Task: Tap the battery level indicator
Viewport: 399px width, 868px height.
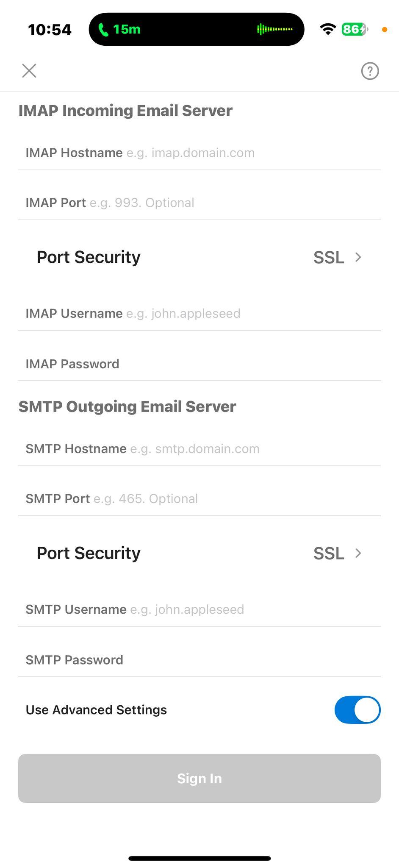Action: pyautogui.click(x=355, y=29)
